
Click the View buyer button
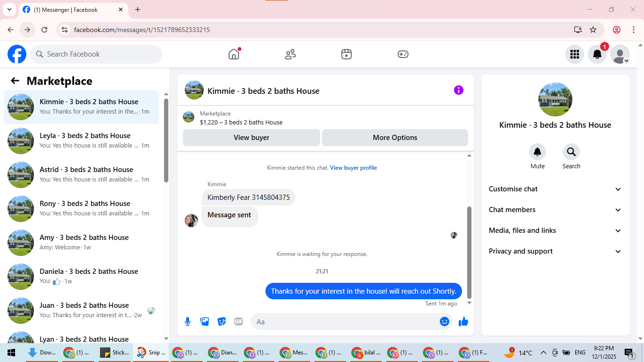251,138
